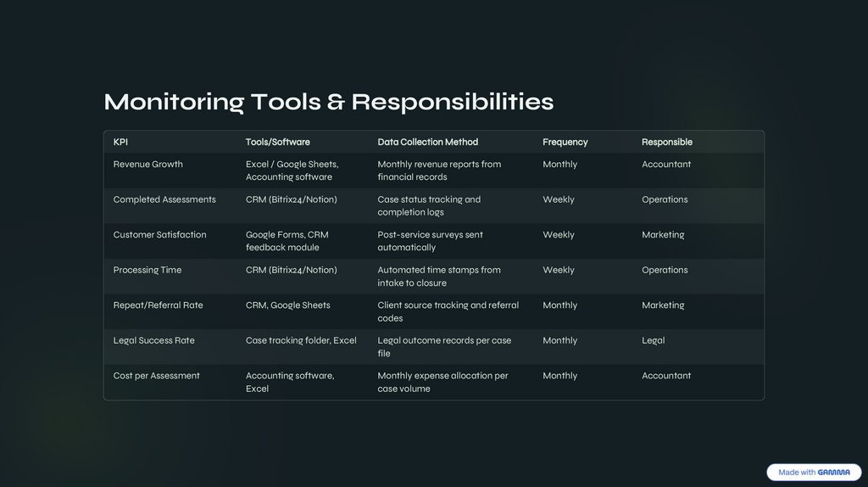868x487 pixels.
Task: Select the Repeat/Referral Rate cell
Action: [x=158, y=305]
